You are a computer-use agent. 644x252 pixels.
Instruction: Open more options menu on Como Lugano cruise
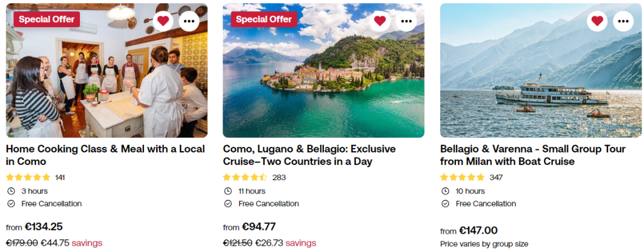point(406,21)
